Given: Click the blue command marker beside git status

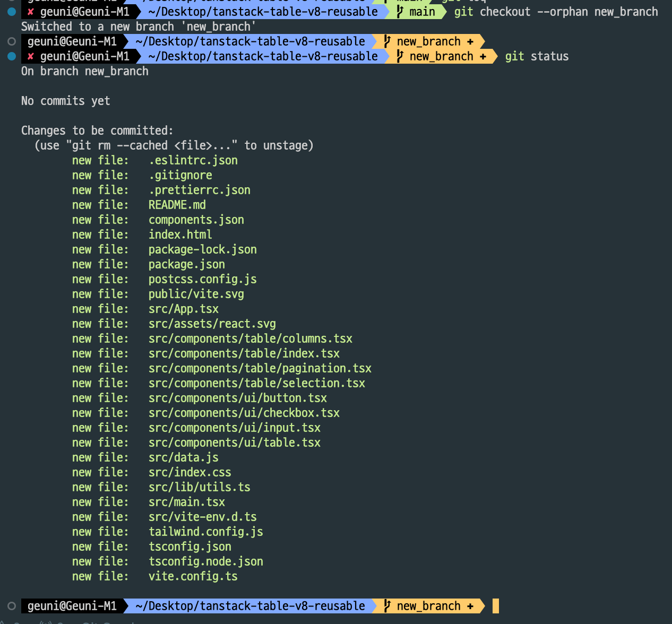Looking at the screenshot, I should pos(12,56).
